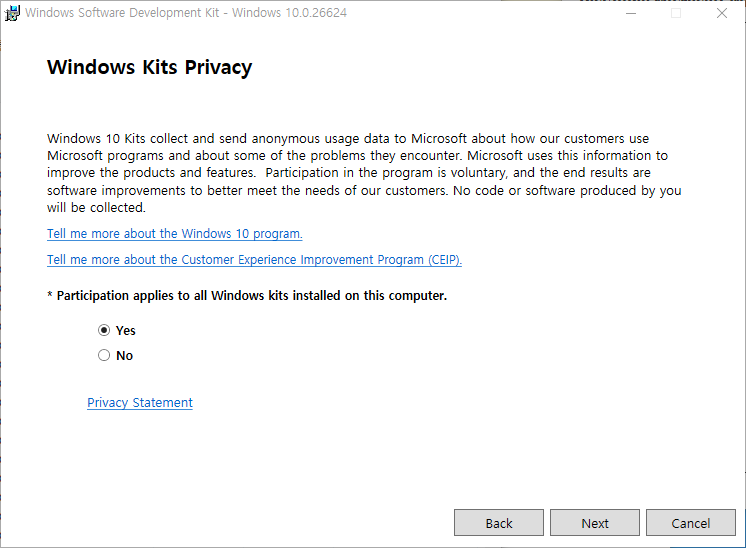The height and width of the screenshot is (548, 746).
Task: Select the Yes radio button circle
Action: pos(104,330)
